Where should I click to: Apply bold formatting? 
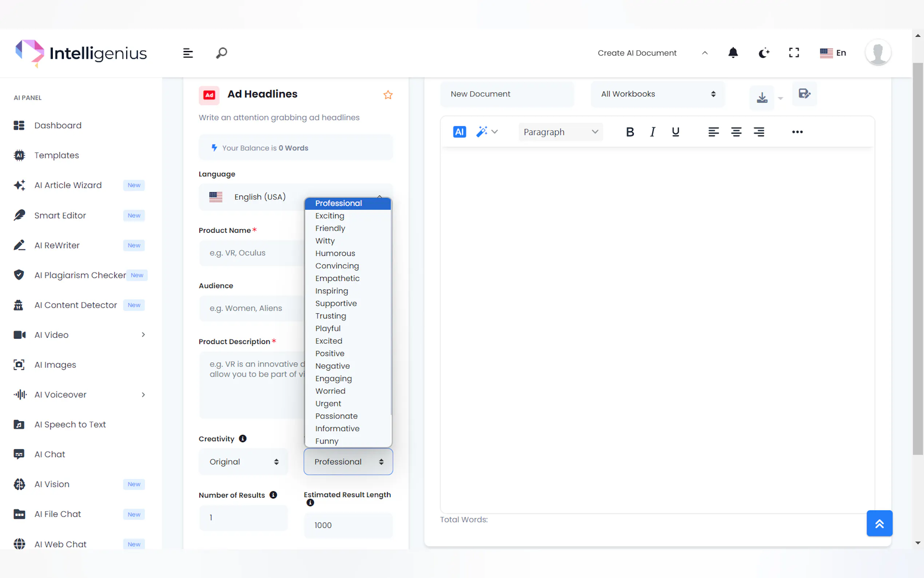pos(629,132)
